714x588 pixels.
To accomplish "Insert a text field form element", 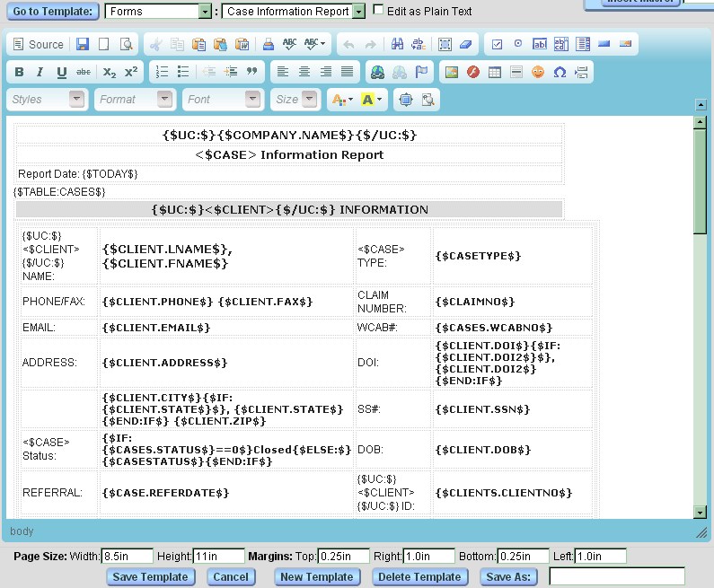I will pyautogui.click(x=540, y=44).
